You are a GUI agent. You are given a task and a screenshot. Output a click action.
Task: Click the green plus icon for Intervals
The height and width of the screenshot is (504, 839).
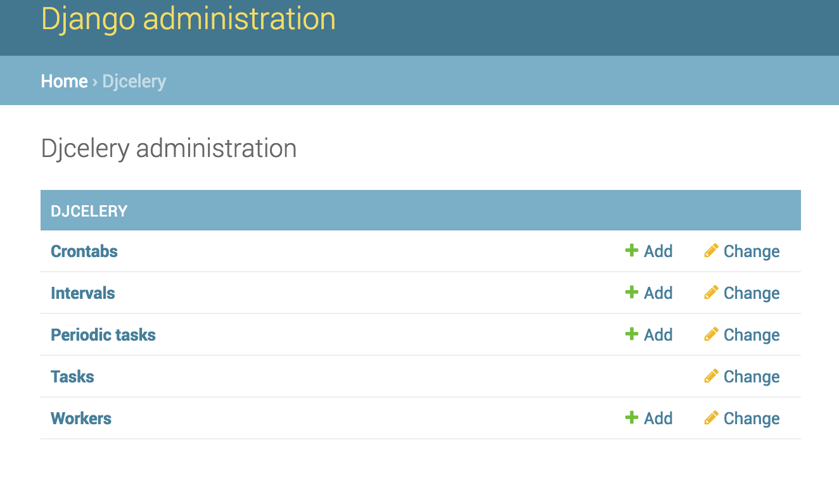[x=631, y=292]
